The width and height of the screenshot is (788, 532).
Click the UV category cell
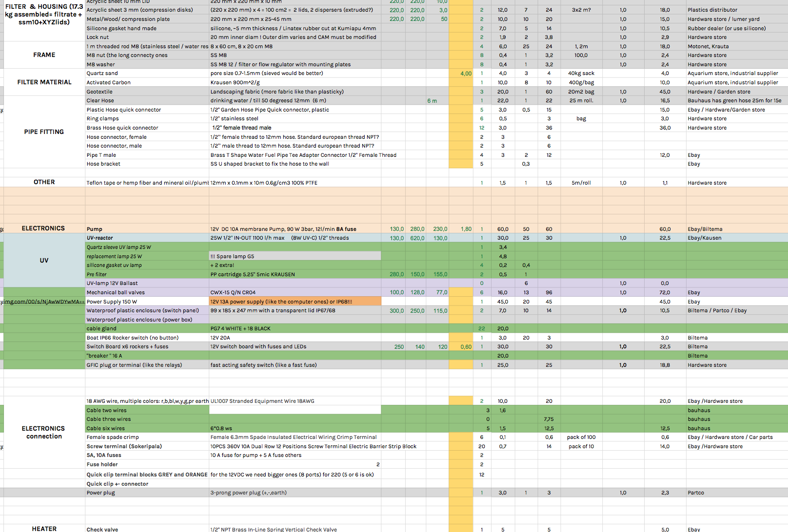coord(44,261)
